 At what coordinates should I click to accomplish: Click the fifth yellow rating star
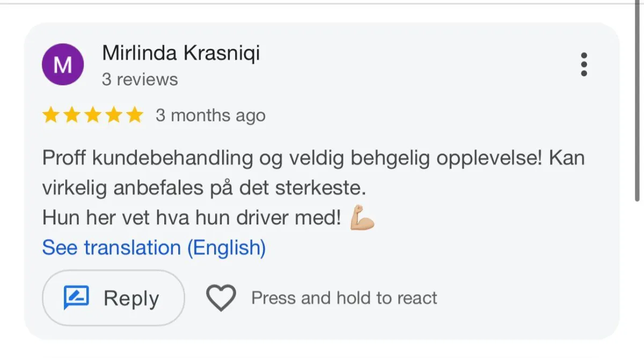pyautogui.click(x=135, y=115)
